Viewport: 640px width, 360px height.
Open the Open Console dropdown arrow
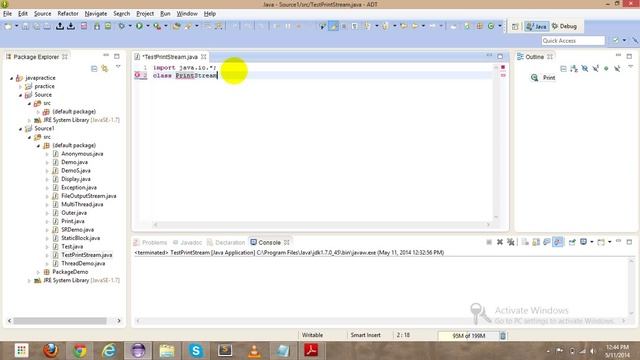point(609,242)
